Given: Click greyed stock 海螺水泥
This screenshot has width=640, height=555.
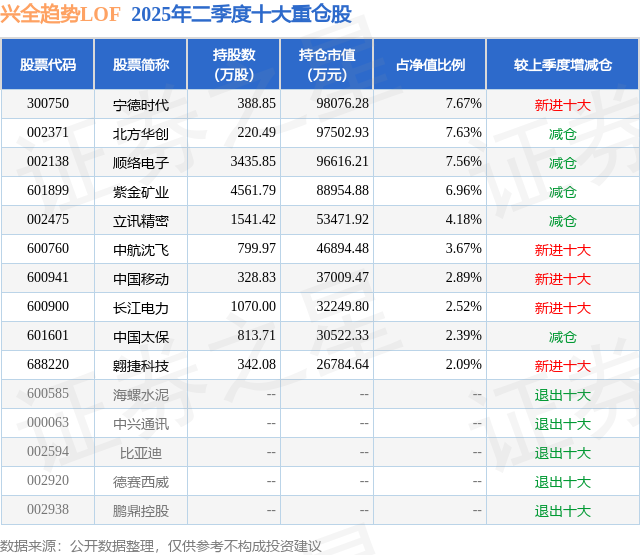Looking at the screenshot, I should point(141,395).
